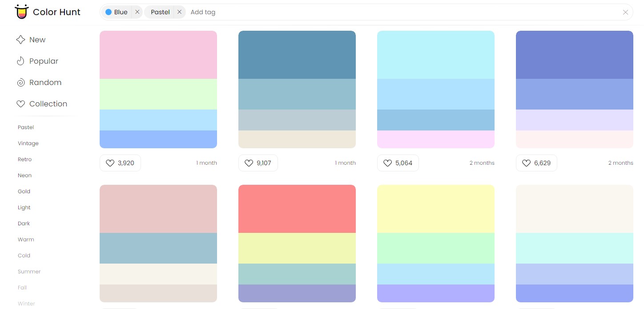Screen dimensions: 644x309
Task: Filter by Gold tag
Action: 24,191
